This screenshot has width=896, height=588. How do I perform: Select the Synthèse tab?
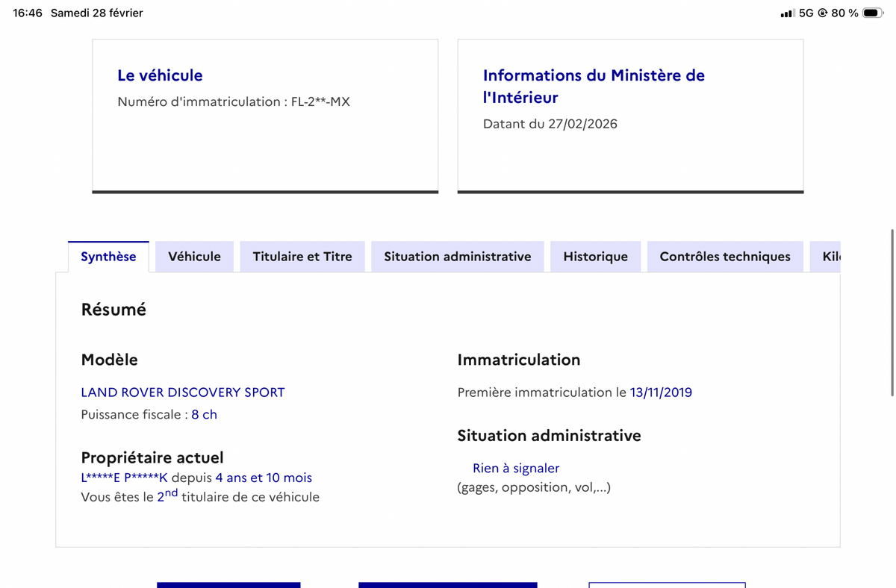108,256
